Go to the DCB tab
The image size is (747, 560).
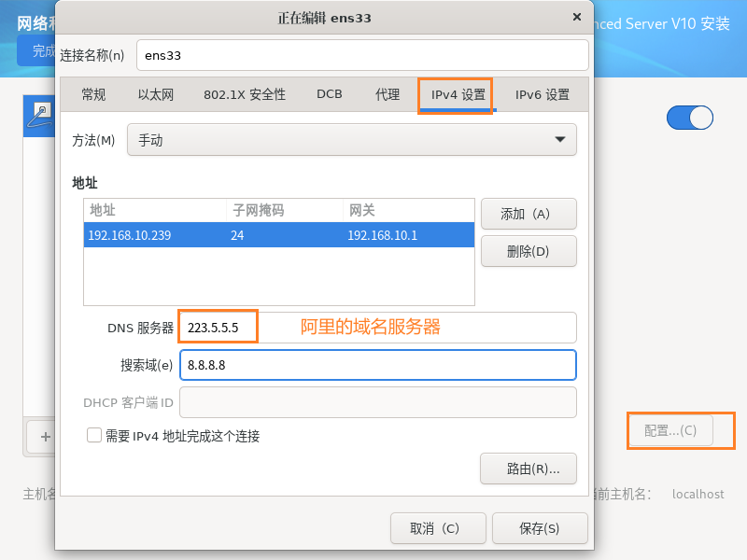330,94
